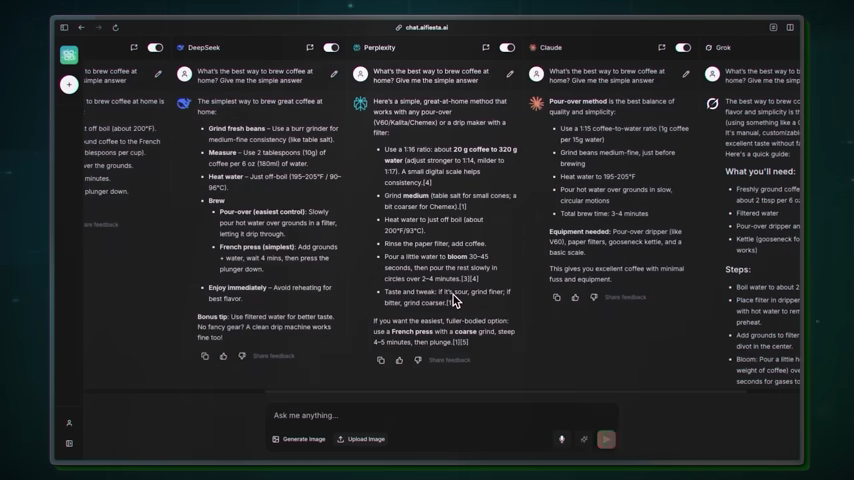Screen dimensions: 854x480
Task: Click the Perplexity response logo icon
Action: pos(361,104)
